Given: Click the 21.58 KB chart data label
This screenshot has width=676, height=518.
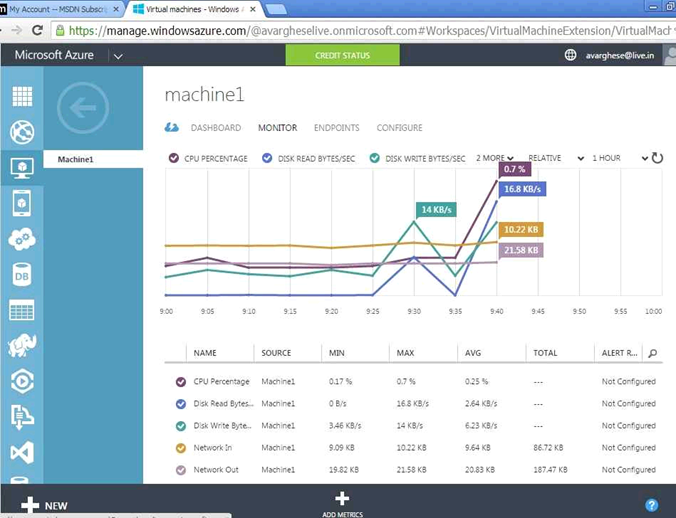Looking at the screenshot, I should point(521,250).
